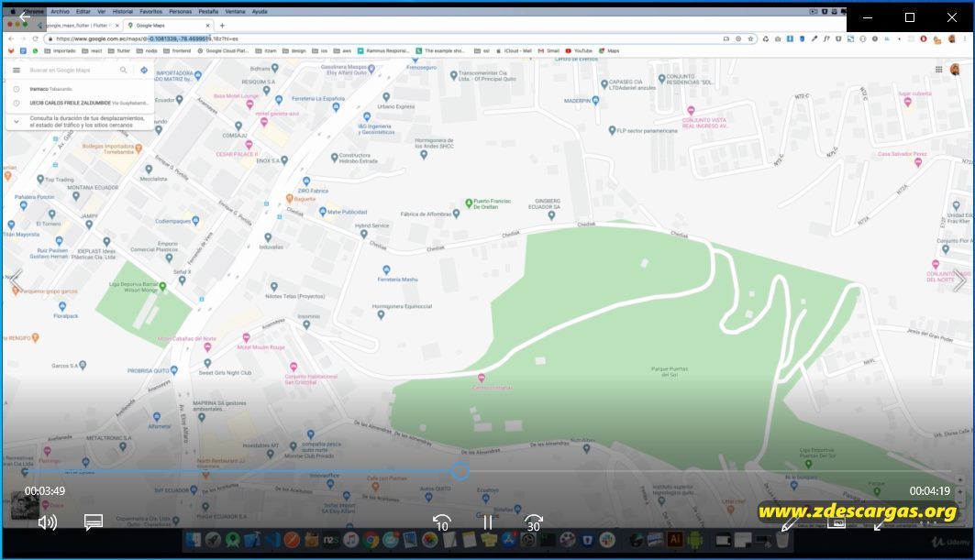Select the Google Maps browser tab
Screen dimensions: 975x560
coord(167,26)
